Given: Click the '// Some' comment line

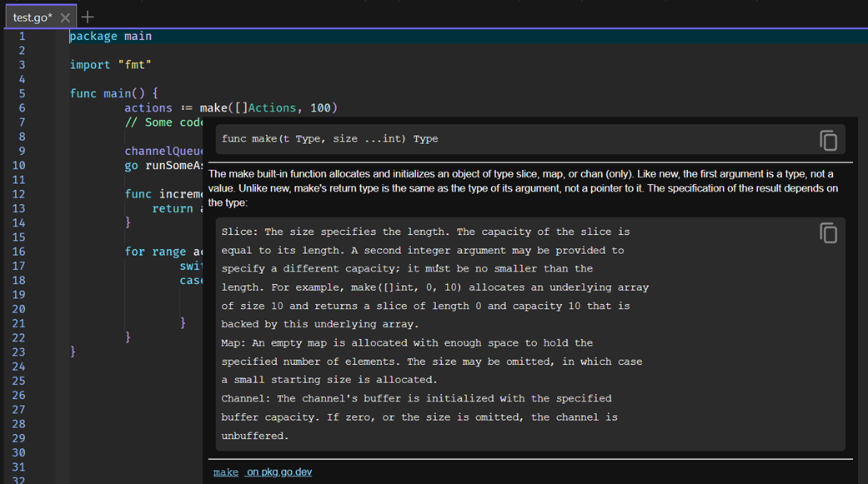Looking at the screenshot, I should (x=164, y=122).
